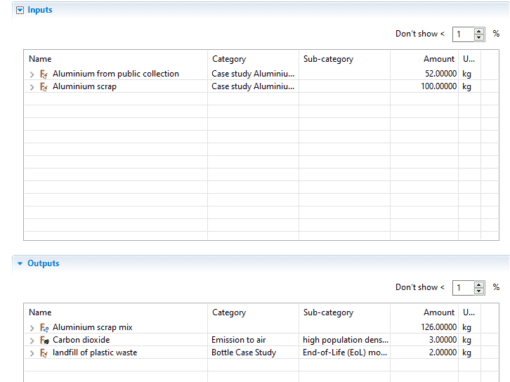Click the Outputs section title
Image resolution: width=510 pixels, height=382 pixels.
pos(43,263)
